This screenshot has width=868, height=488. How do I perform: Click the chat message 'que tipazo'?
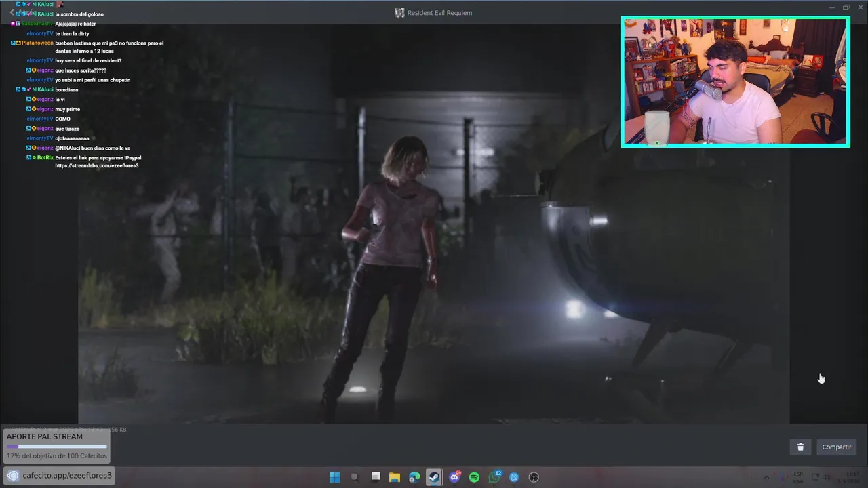67,128
